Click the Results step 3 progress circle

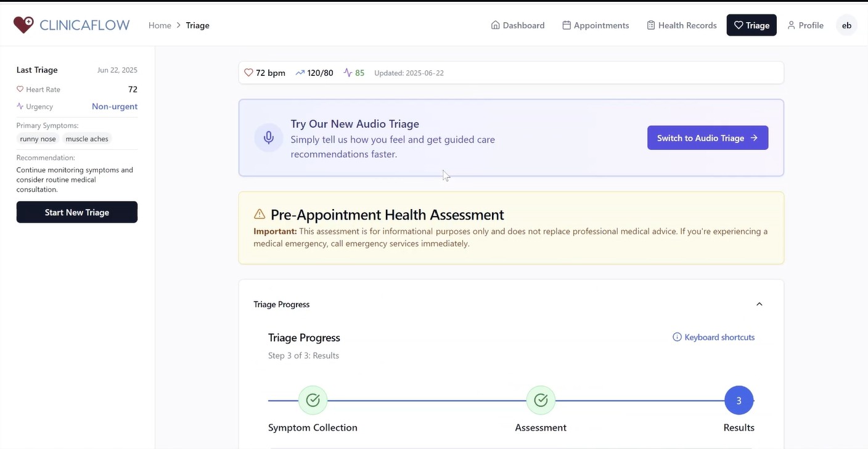pyautogui.click(x=739, y=400)
